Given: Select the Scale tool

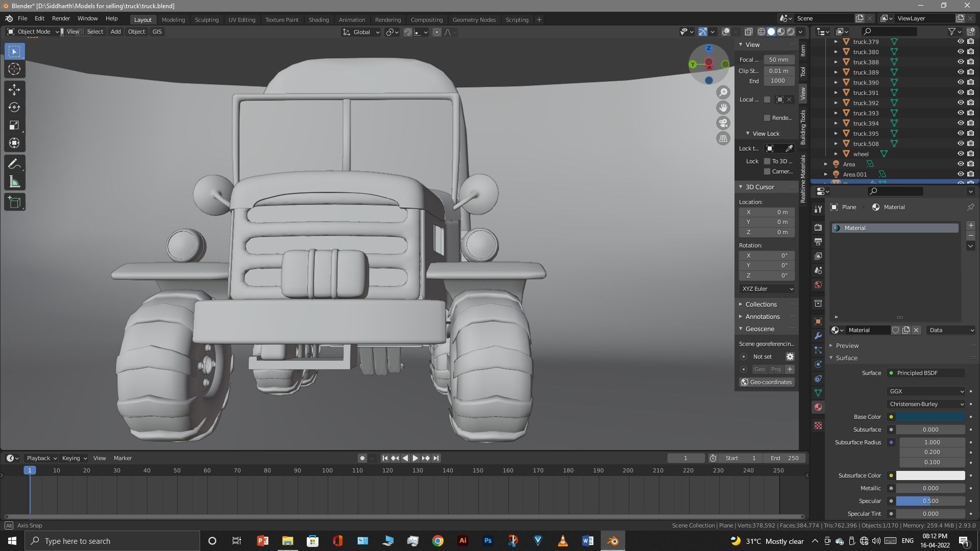Looking at the screenshot, I should [x=14, y=126].
